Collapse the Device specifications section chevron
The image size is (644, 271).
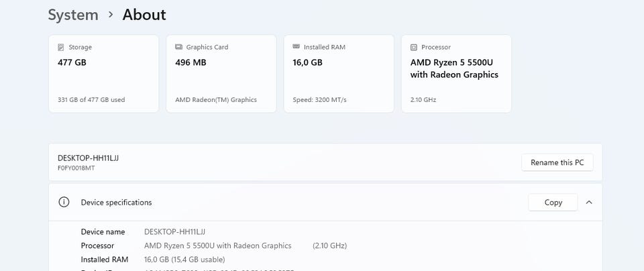589,202
